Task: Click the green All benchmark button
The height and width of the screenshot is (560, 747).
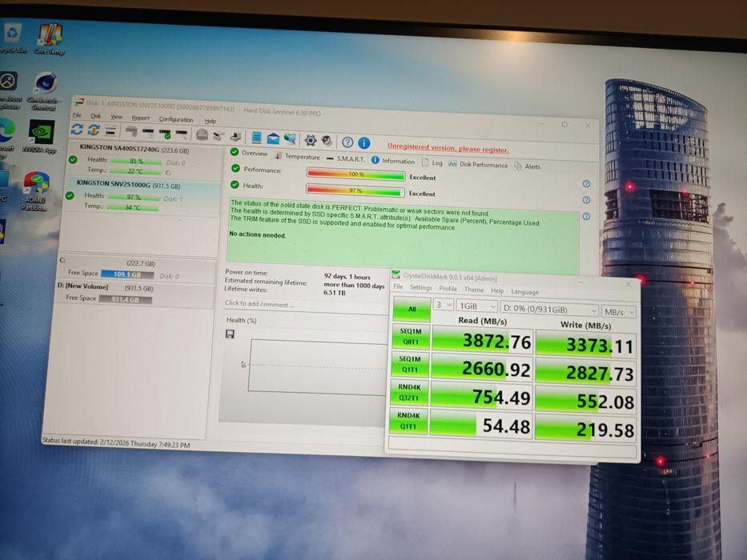Action: [x=412, y=309]
